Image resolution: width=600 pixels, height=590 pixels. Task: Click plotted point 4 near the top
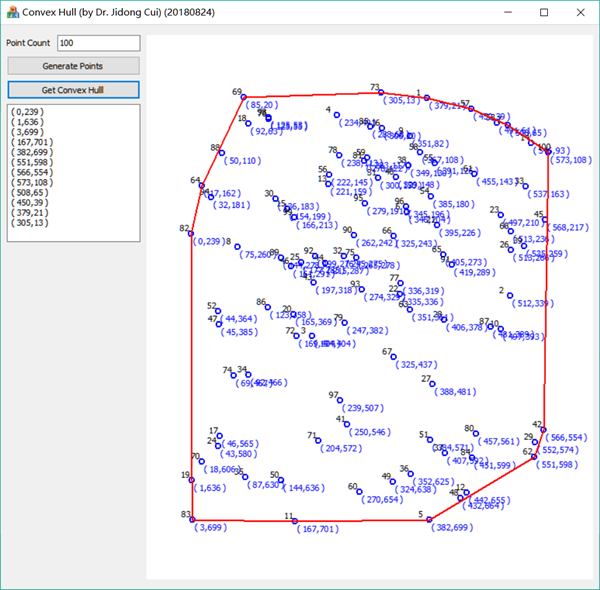pos(337,115)
